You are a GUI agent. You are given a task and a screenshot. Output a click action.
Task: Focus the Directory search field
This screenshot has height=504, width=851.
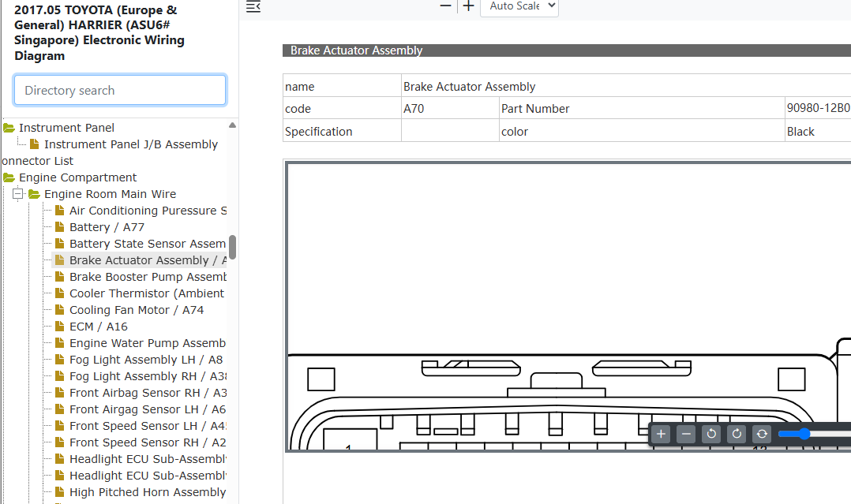point(120,90)
